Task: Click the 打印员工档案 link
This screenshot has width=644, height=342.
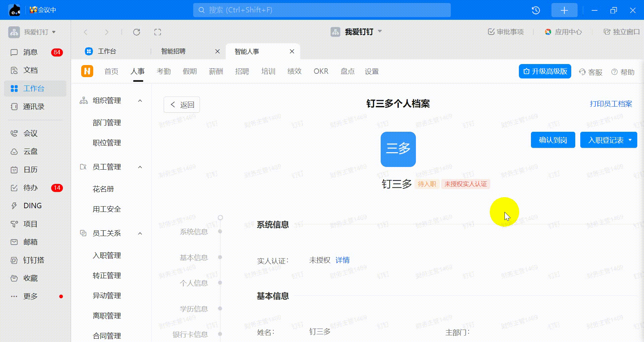Action: pos(611,104)
